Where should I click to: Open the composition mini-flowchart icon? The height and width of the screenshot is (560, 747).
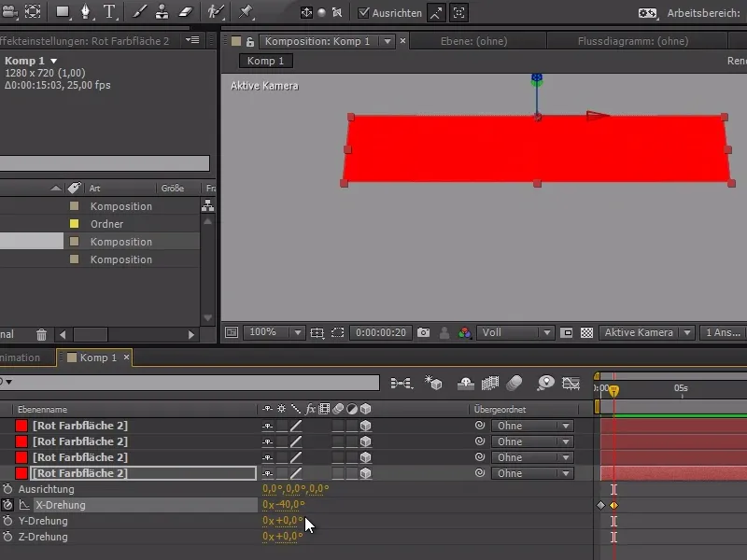point(402,383)
